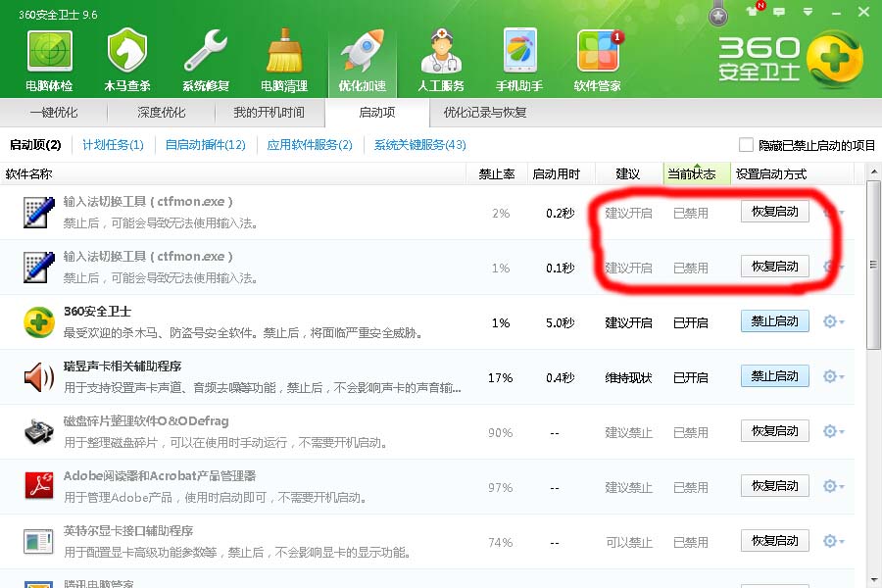Open startup settings gear for 360安全卫士
This screenshot has width=882, height=588.
(828, 320)
